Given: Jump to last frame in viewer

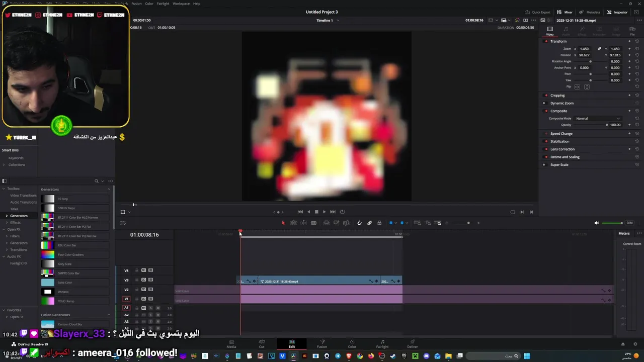Looking at the screenshot, I should coord(333,212).
